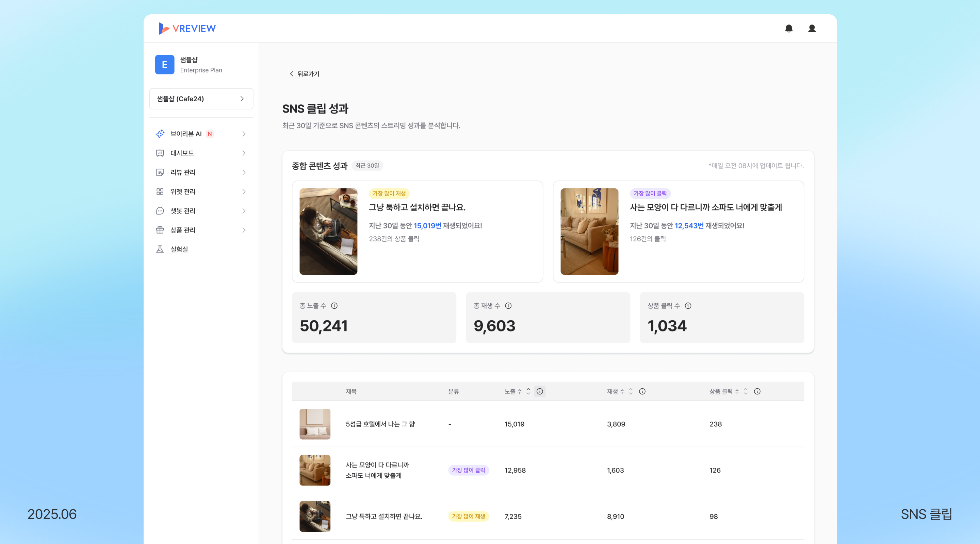Expand the 위젯 관리 menu chevron
The image size is (980, 544).
(x=244, y=192)
